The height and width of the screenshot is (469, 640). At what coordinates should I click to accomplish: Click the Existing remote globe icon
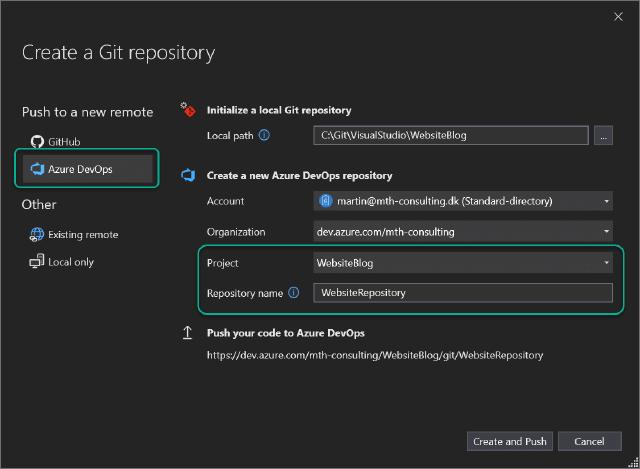[37, 234]
